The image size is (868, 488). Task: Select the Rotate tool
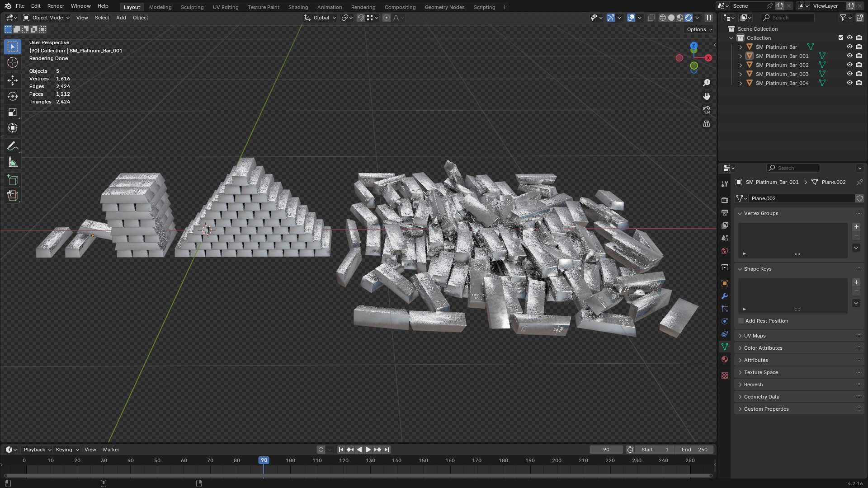tap(13, 96)
